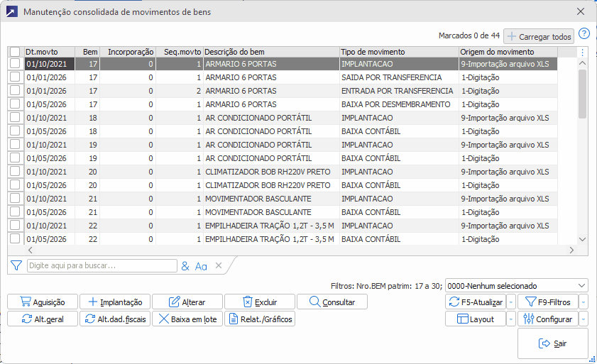Check bem 22 BAIXA CONTÁBIL row checkbox

pyautogui.click(x=15, y=238)
